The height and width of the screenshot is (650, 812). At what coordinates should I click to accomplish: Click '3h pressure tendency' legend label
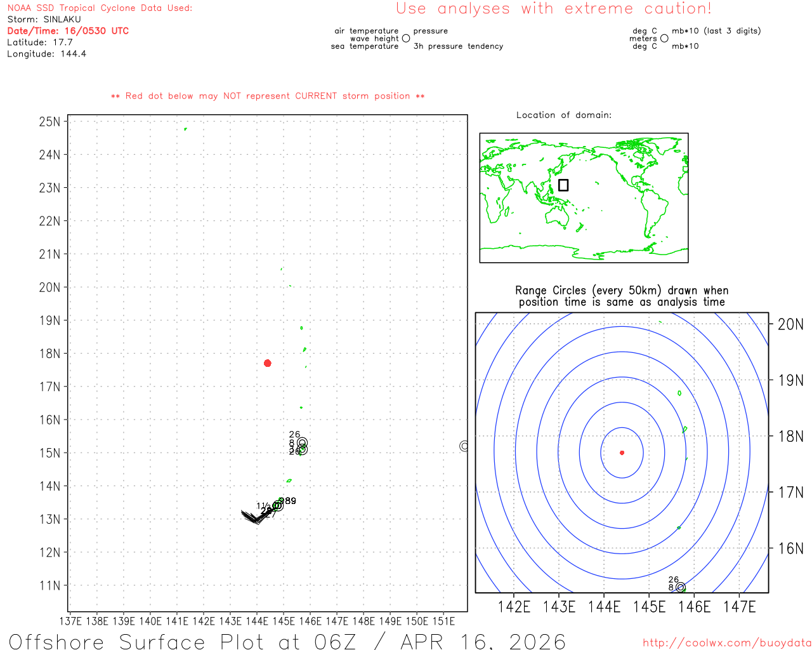coord(458,46)
